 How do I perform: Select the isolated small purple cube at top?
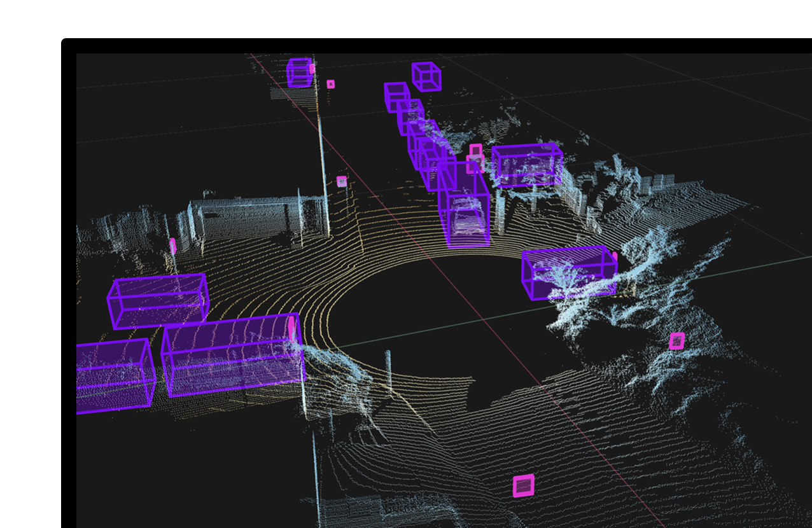click(426, 76)
